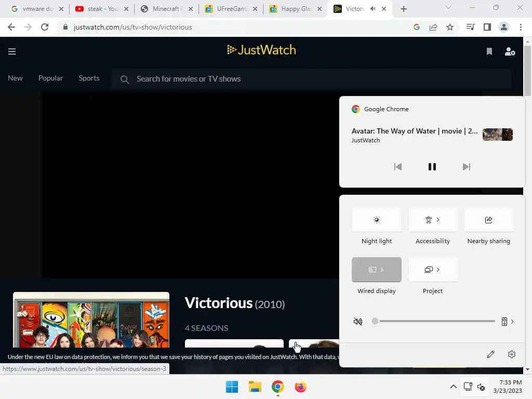Click the muted volume tray icon
532x399 pixels.
[x=481, y=387]
